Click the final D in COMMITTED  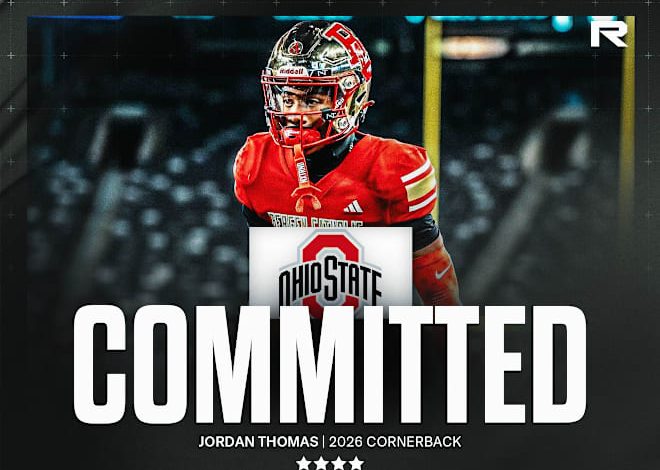coord(559,364)
